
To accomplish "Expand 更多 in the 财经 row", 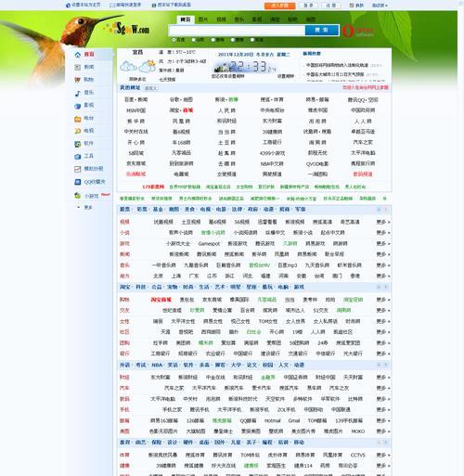I will [383, 377].
